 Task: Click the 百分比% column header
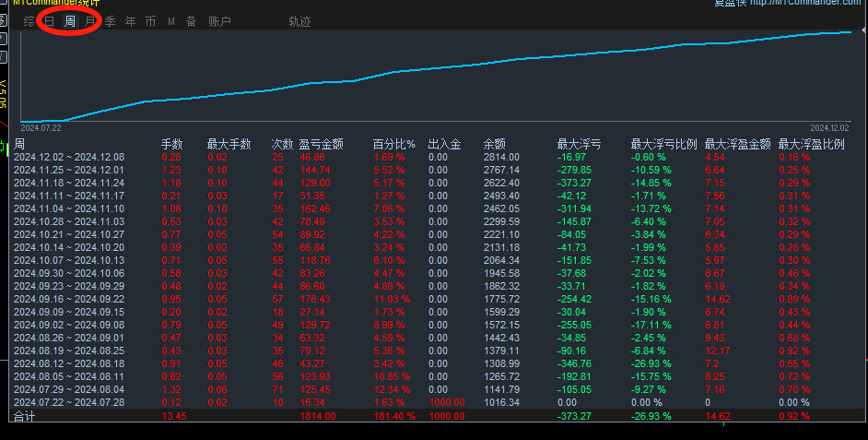[x=394, y=144]
